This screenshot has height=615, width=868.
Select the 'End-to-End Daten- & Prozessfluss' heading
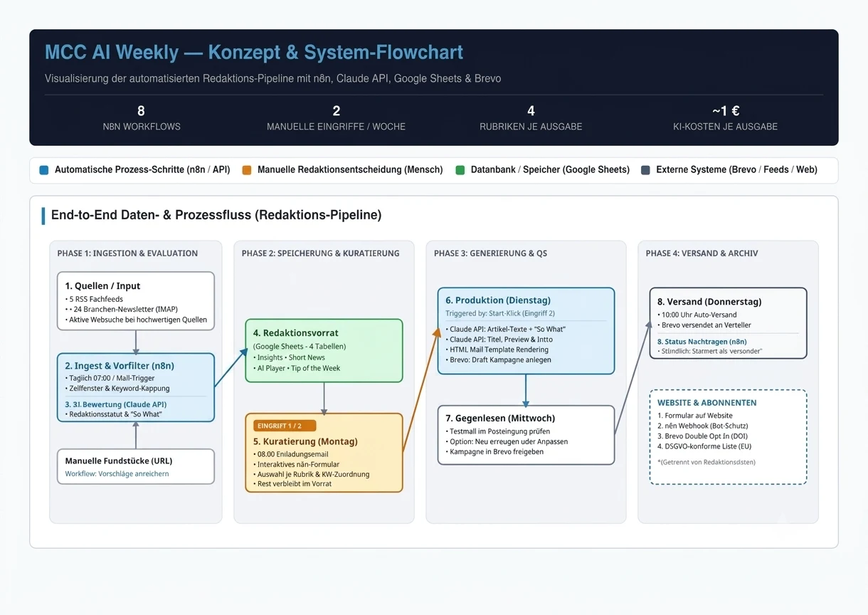tap(216, 215)
